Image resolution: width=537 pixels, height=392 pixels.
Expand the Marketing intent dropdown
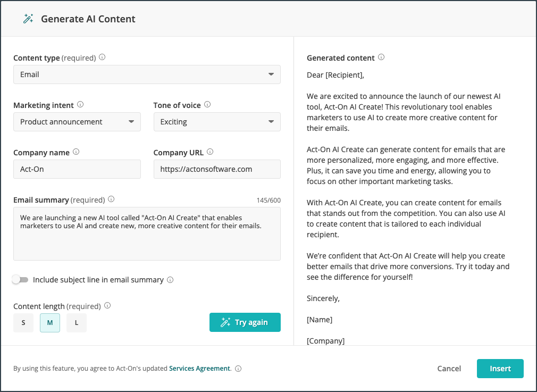[77, 122]
